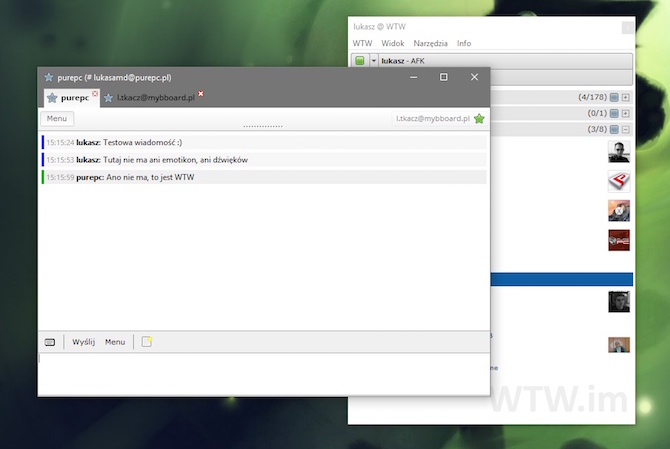The height and width of the screenshot is (449, 670).
Task: Toggle the blue square button in the (0/1) group
Action: (614, 114)
